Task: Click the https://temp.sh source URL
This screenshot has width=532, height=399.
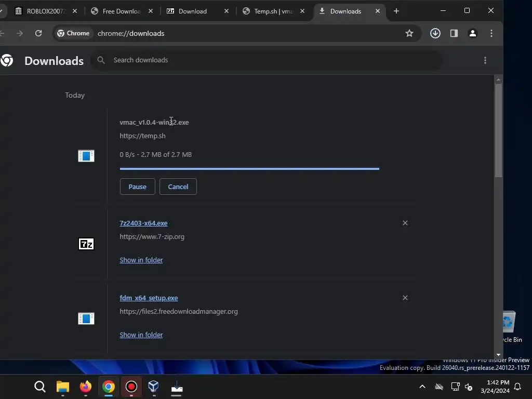Action: [142, 136]
